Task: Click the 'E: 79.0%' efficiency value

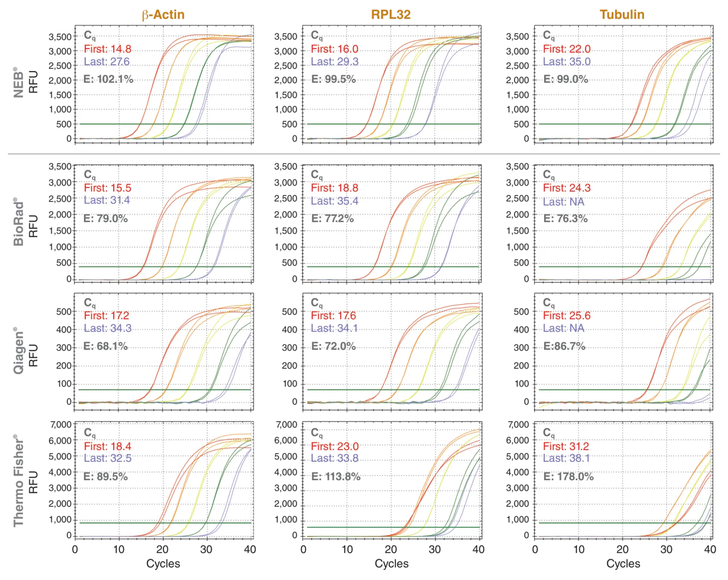Action: pos(105,218)
